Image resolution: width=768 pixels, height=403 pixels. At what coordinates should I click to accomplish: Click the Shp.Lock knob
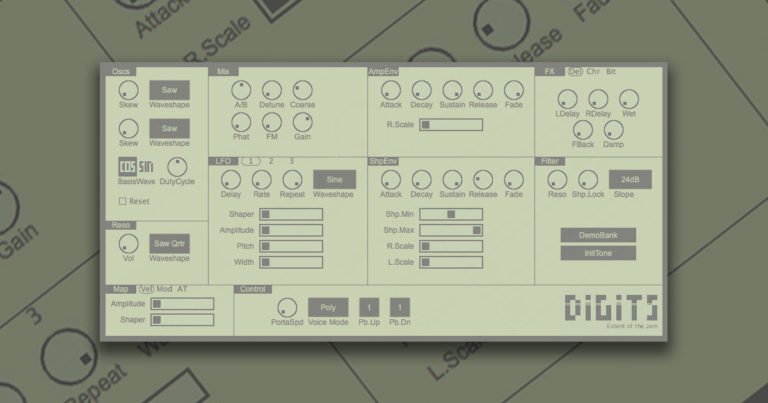[588, 180]
